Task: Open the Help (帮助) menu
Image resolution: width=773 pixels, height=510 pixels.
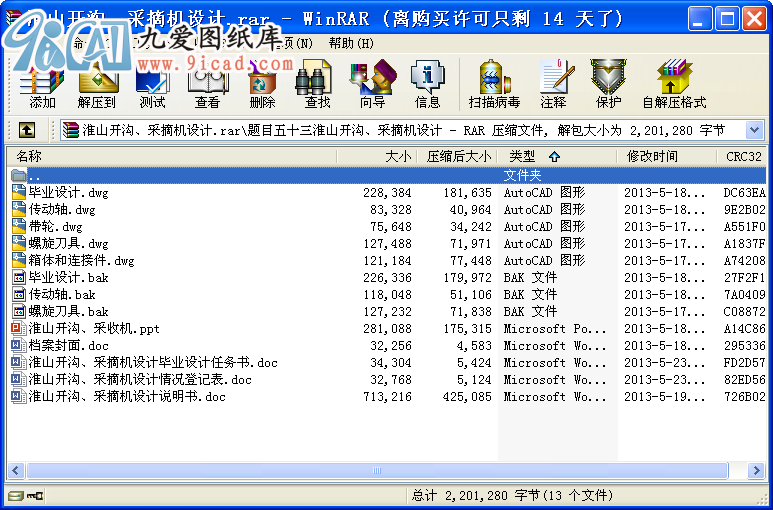Action: [351, 43]
